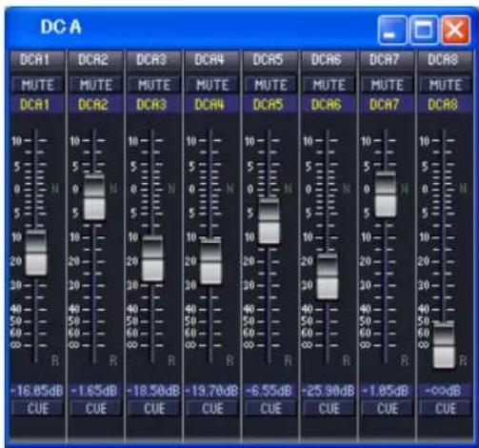Enable CUE on DCA8

point(446,408)
